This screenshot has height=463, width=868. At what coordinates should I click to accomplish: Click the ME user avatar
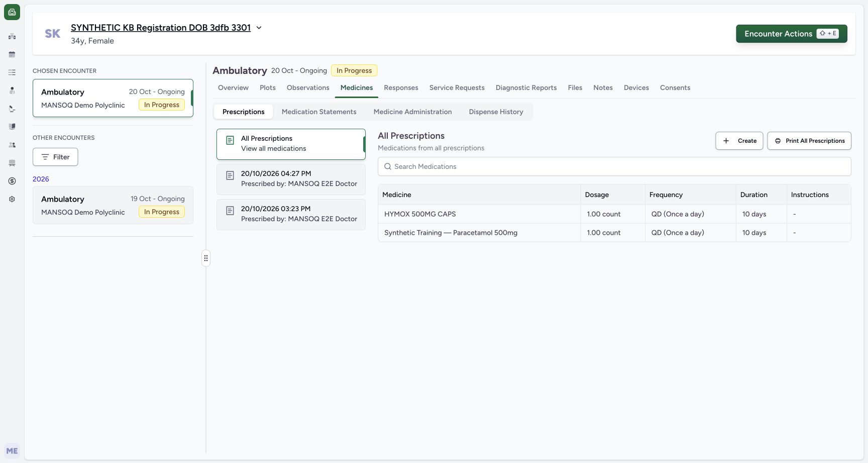point(12,451)
